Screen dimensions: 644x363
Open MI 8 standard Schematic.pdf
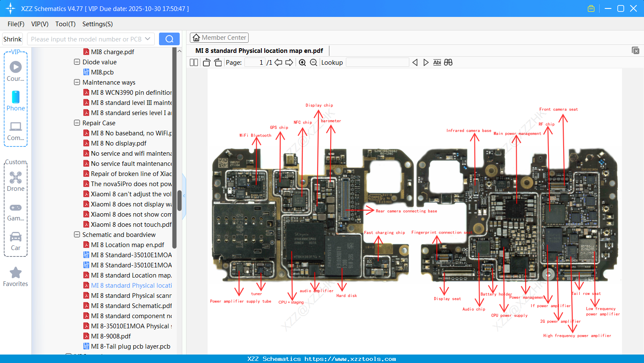pos(129,305)
